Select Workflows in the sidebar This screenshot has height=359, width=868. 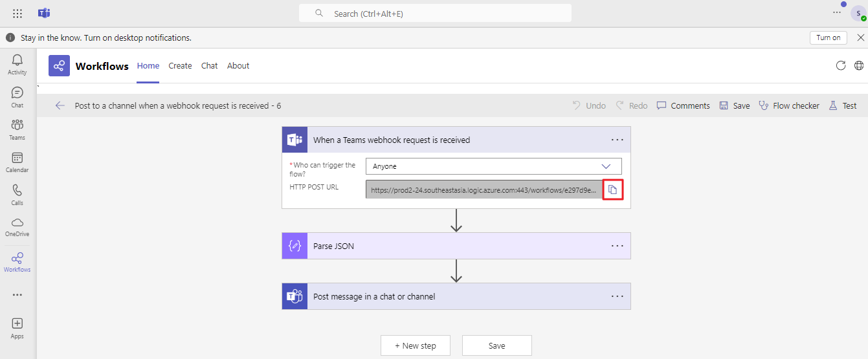(17, 262)
